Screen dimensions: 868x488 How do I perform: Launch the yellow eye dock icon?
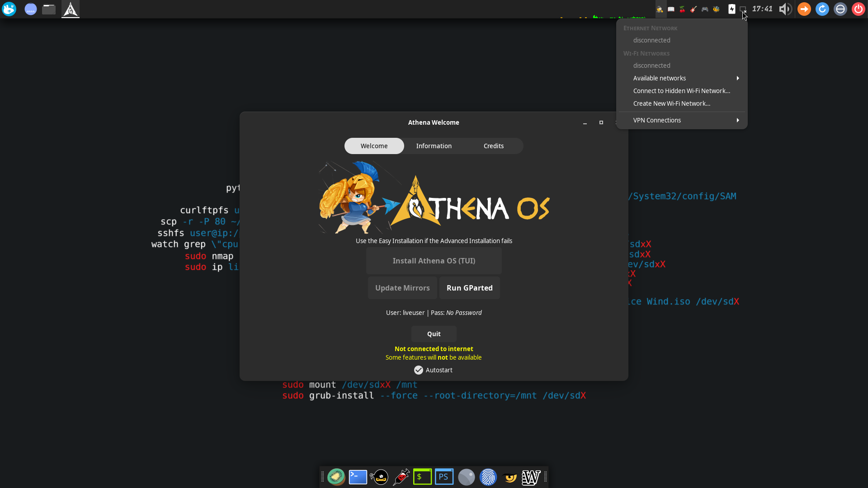point(509,477)
